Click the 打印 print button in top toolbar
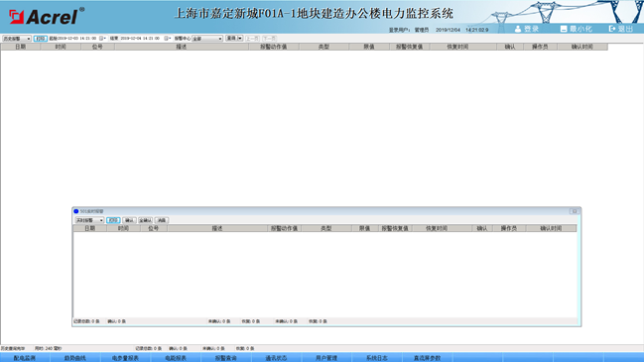Image resolution: width=644 pixels, height=362 pixels. tap(41, 38)
